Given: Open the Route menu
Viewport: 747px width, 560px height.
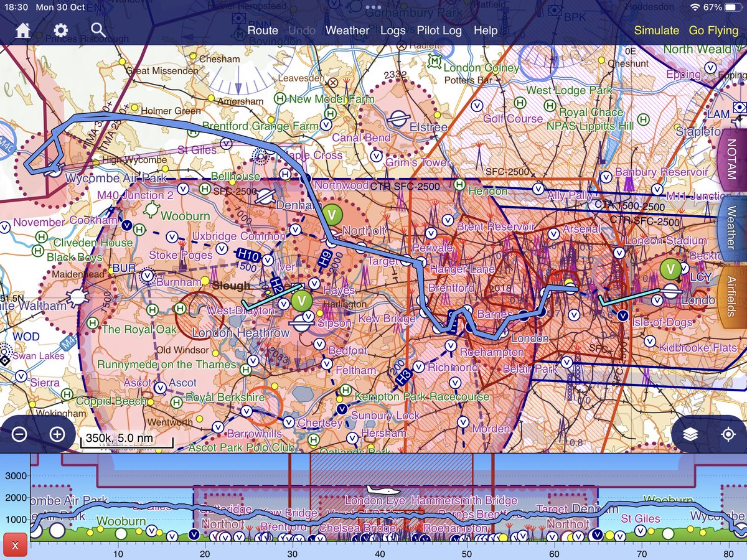Looking at the screenshot, I should point(263,30).
